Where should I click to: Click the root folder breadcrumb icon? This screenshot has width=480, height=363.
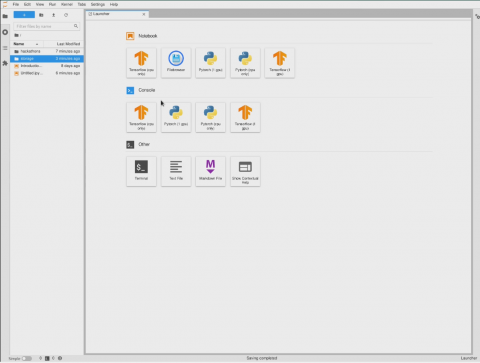16,35
